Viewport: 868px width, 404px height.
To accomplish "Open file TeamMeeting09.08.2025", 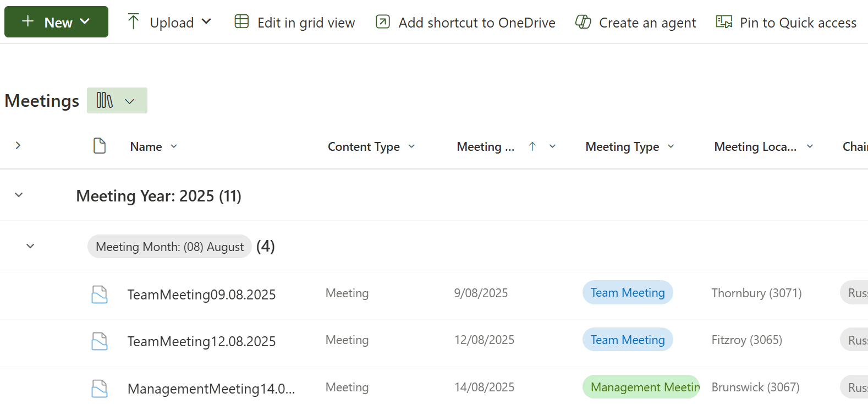I will point(201,294).
